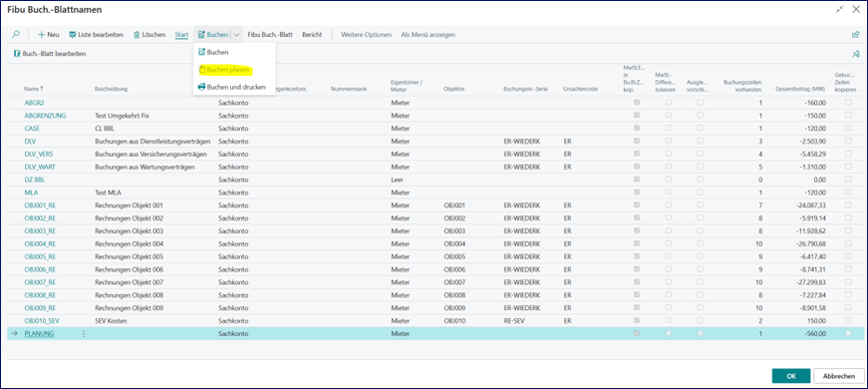Image resolution: width=868 pixels, height=389 pixels.
Task: Collapse the Buchen dropdown chevron
Action: (236, 34)
